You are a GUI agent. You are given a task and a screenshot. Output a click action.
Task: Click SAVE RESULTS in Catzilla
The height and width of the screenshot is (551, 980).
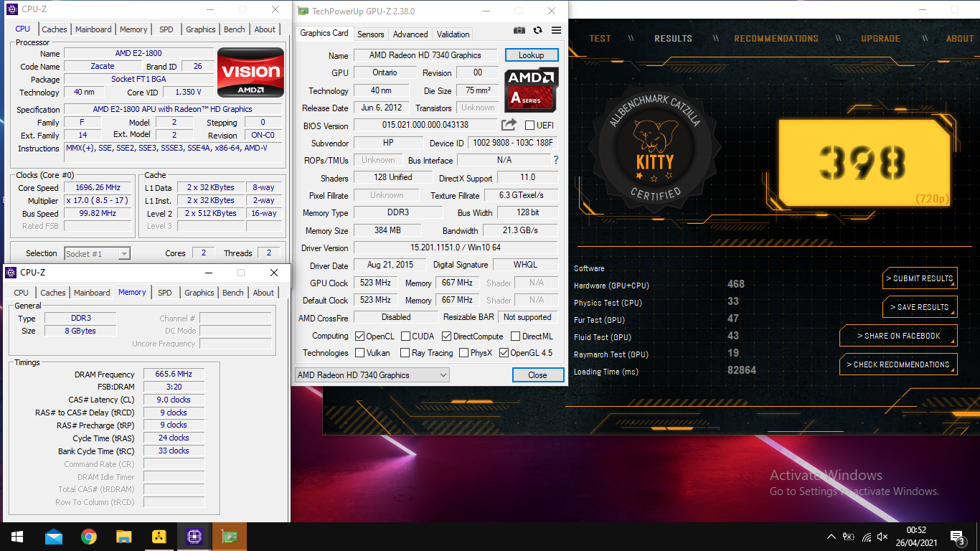point(920,307)
